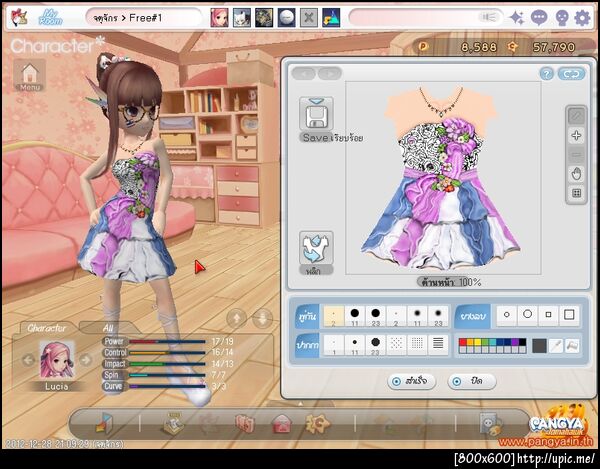Switch to the All tab

coord(108,328)
